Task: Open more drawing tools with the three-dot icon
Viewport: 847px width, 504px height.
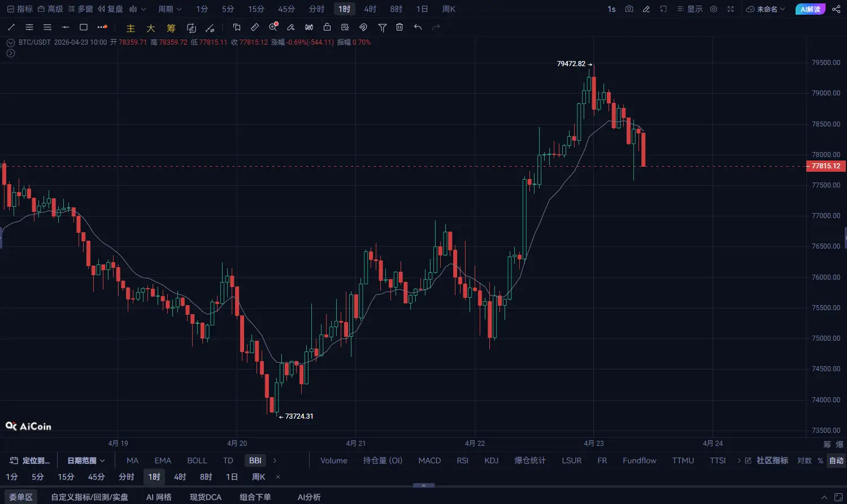Action: (x=102, y=27)
